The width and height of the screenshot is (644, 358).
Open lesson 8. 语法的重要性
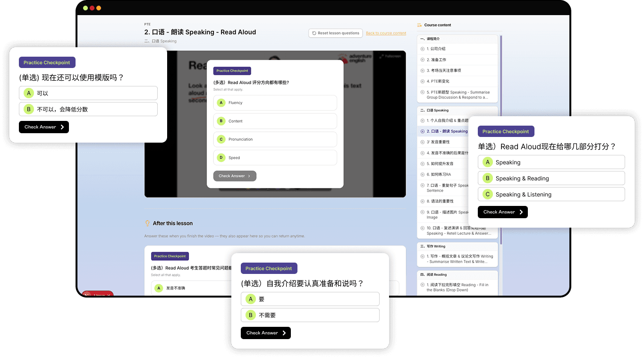443,201
